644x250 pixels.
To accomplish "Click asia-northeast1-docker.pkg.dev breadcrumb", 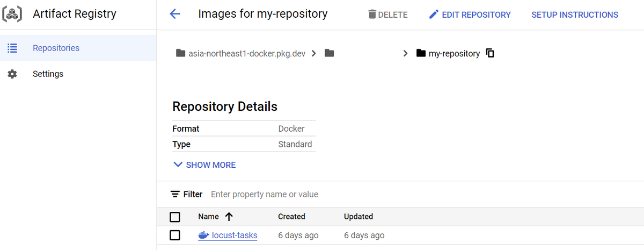I will [x=247, y=53].
